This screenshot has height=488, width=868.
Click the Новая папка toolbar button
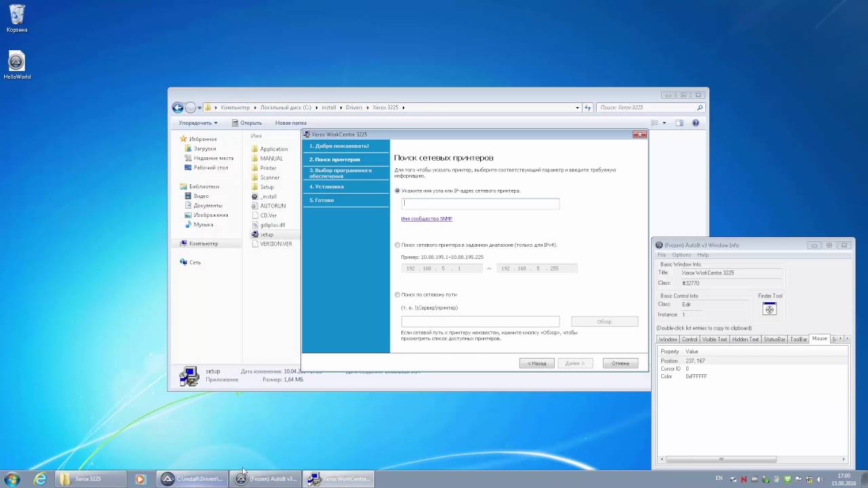coord(291,123)
